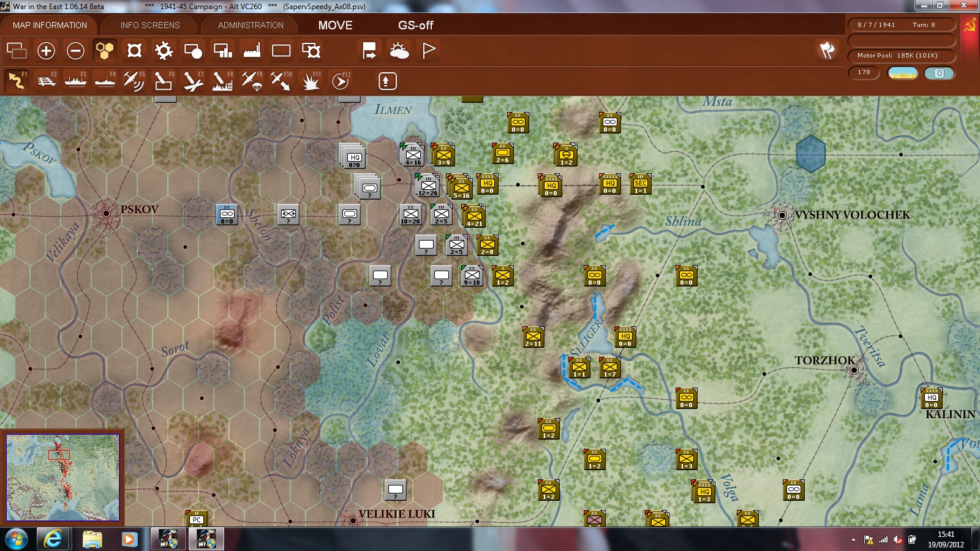
Task: Click the overlapping windows icon in the toolbar
Action: [17, 50]
